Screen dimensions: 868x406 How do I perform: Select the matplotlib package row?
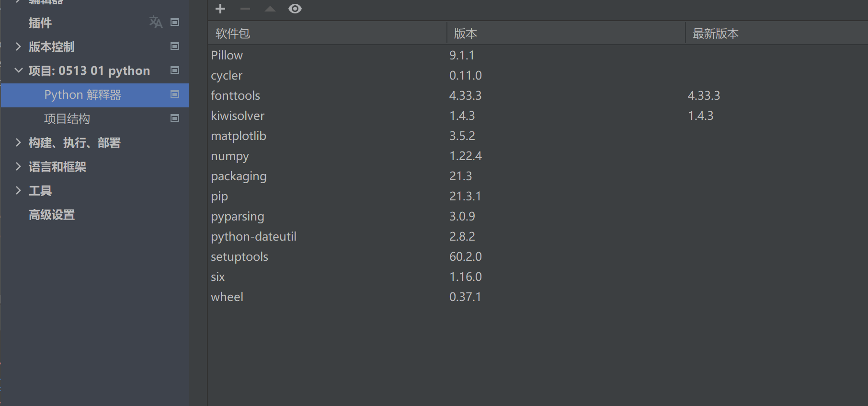[239, 136]
